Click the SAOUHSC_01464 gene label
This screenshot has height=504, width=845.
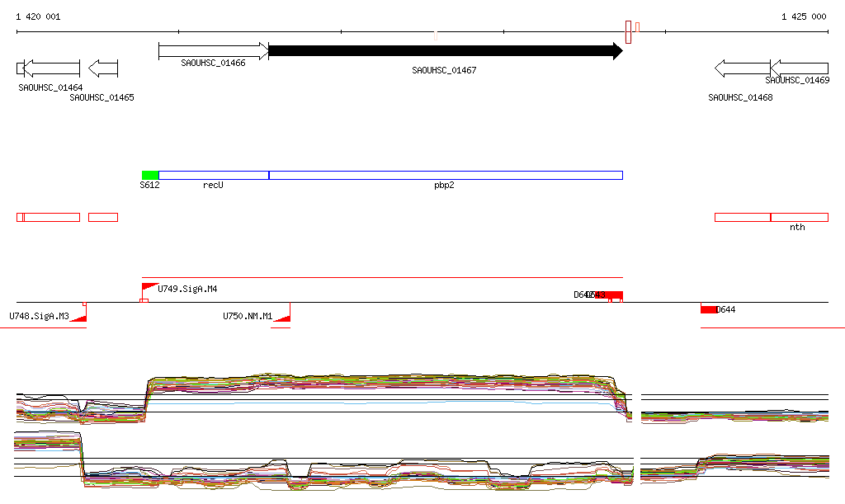(50, 87)
